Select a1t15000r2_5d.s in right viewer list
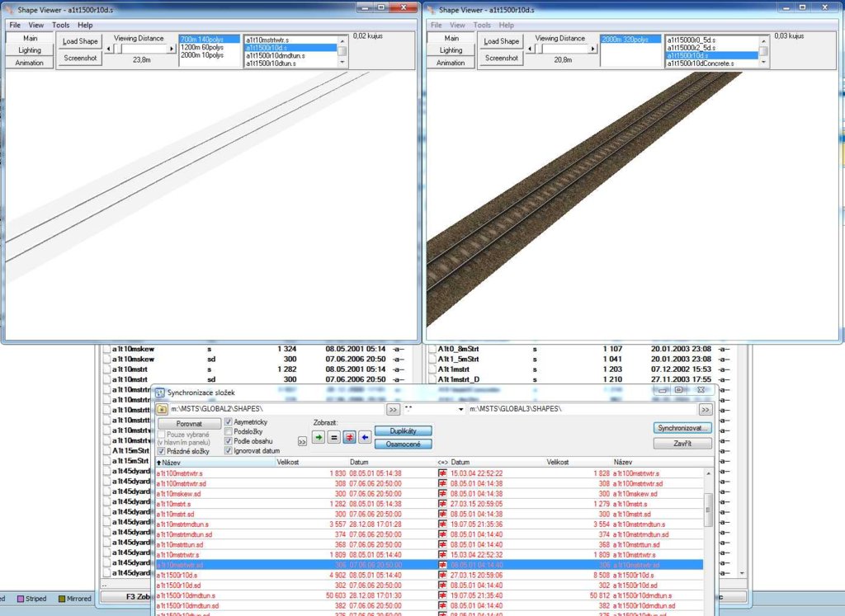This screenshot has height=616, width=845. click(712, 47)
